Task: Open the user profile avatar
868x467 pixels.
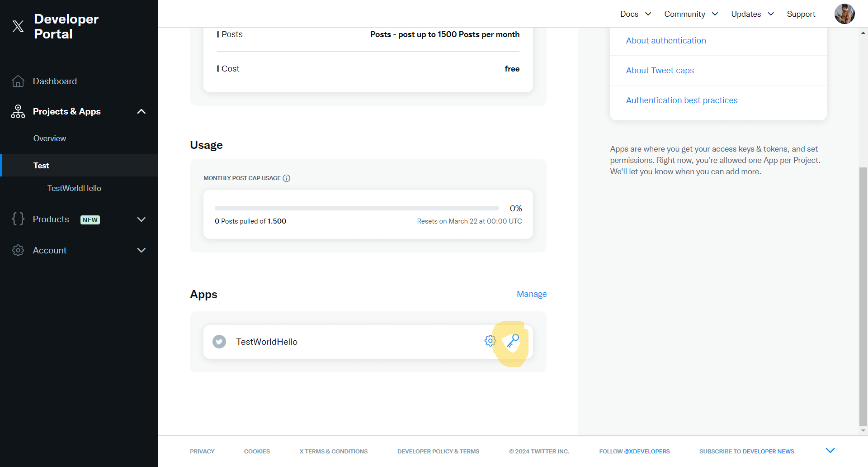Action: click(844, 14)
